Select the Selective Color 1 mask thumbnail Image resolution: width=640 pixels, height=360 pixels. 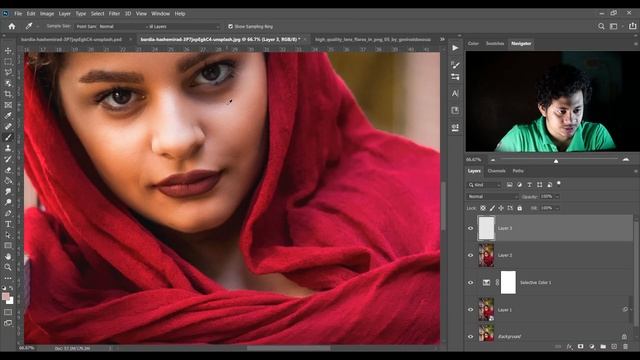(x=508, y=282)
